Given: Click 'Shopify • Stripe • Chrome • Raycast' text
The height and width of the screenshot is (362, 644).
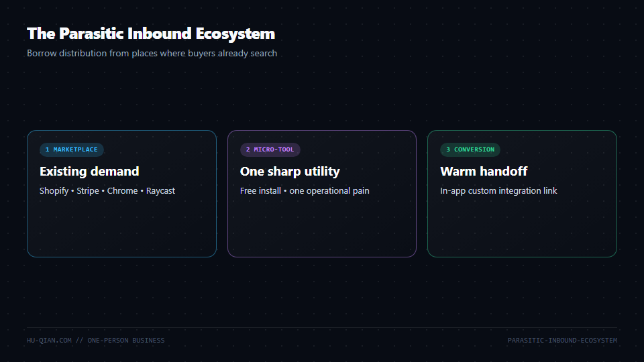Looking at the screenshot, I should pyautogui.click(x=107, y=191).
